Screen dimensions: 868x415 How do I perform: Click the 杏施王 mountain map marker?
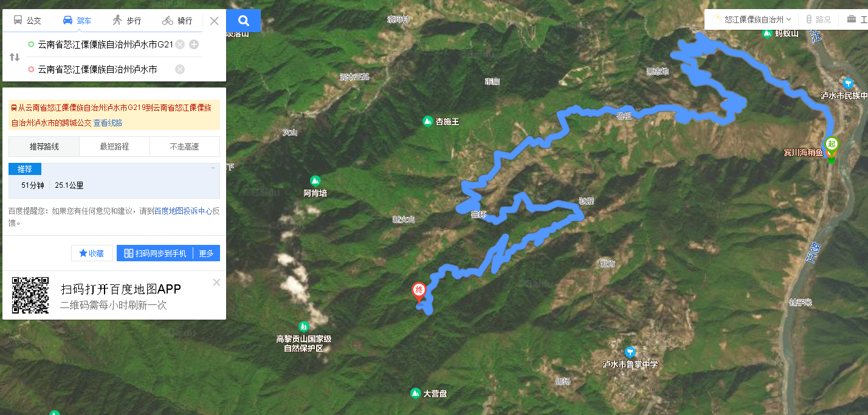tap(441, 122)
